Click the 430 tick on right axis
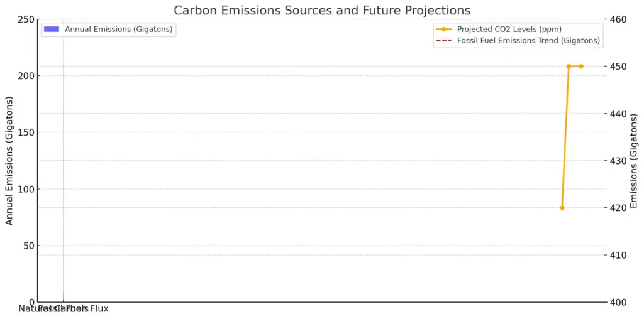This screenshot has height=319, width=644. (617, 161)
